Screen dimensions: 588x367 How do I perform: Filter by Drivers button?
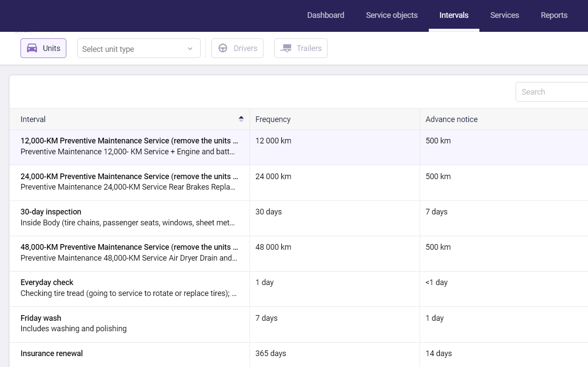coord(237,48)
